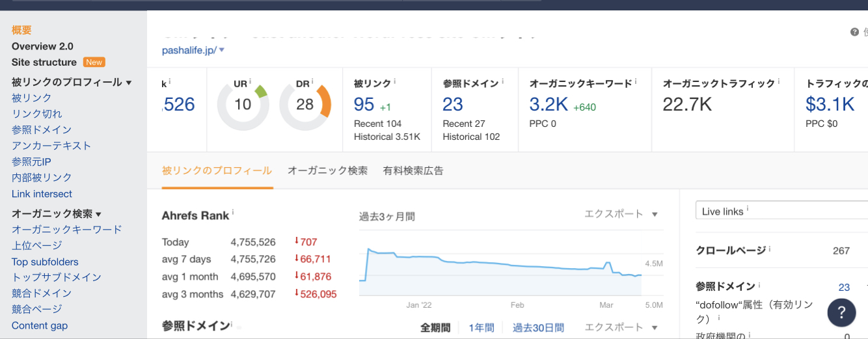Open Content gap sidebar link
Image resolution: width=868 pixels, height=339 pixels.
(40, 325)
